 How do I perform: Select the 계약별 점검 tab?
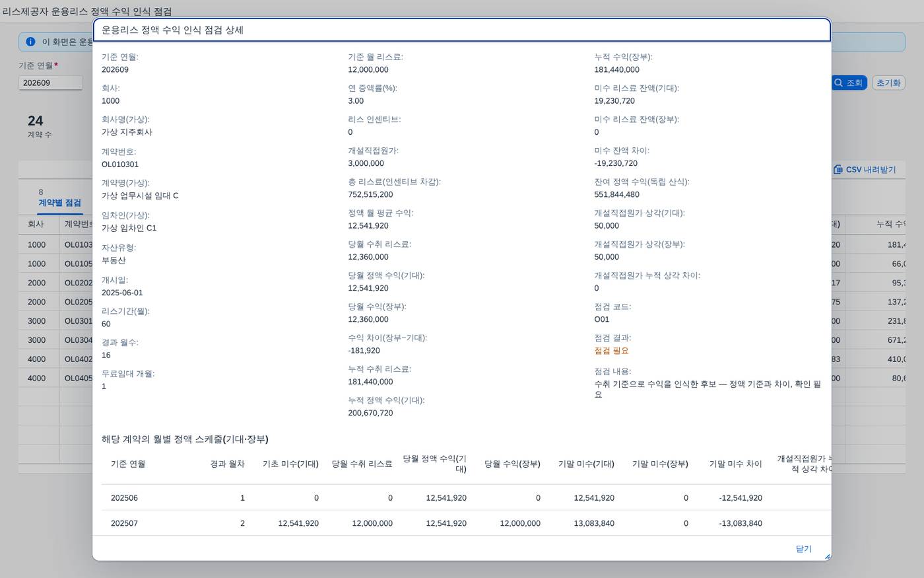[x=59, y=203]
